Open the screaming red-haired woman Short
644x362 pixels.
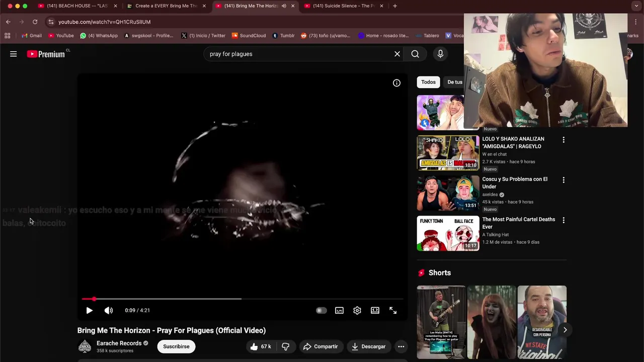pyautogui.click(x=492, y=322)
